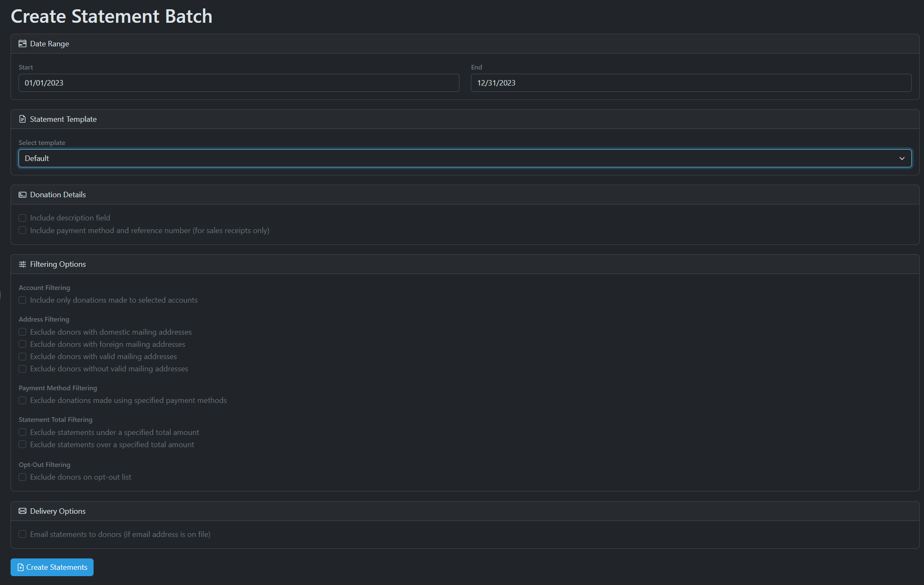Enable Exclude donors without valid mailing addresses
Image resolution: width=924 pixels, height=585 pixels.
(22, 369)
